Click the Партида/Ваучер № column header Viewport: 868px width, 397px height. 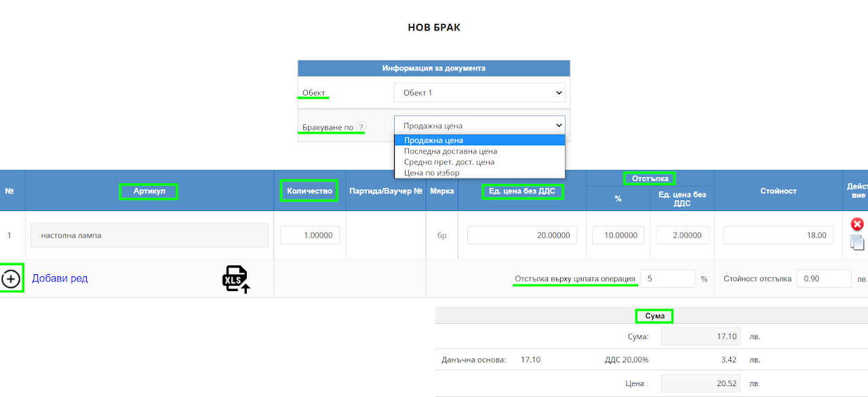tap(386, 191)
